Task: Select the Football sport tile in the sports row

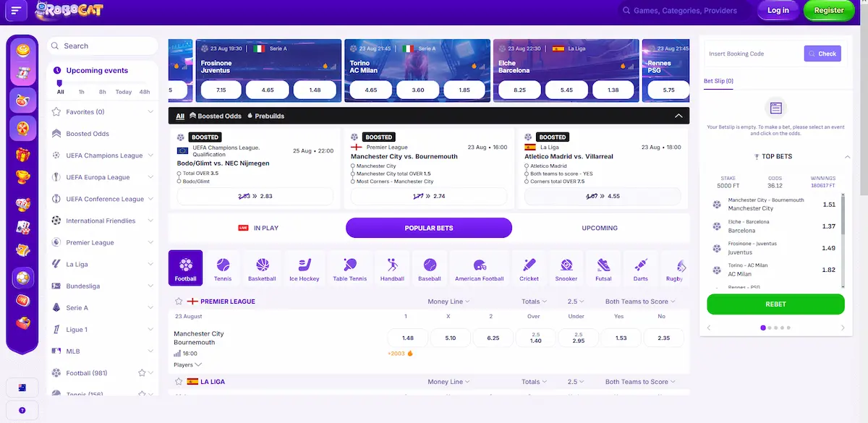Action: click(185, 268)
